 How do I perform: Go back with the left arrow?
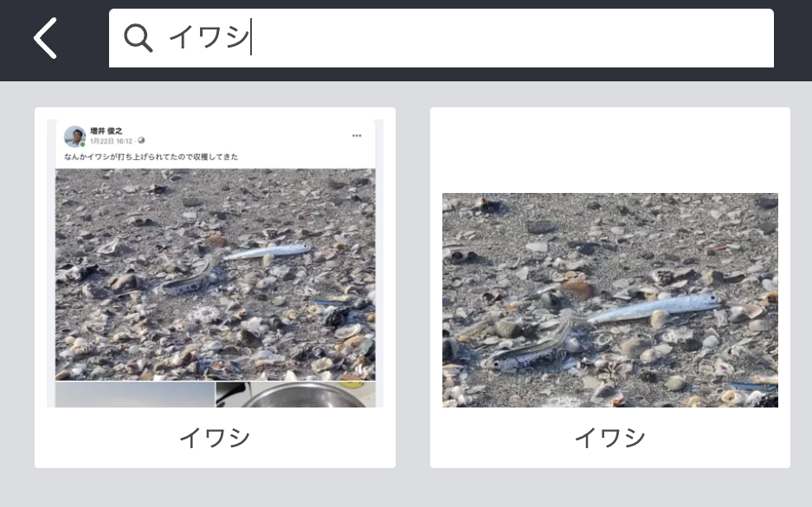[x=45, y=38]
